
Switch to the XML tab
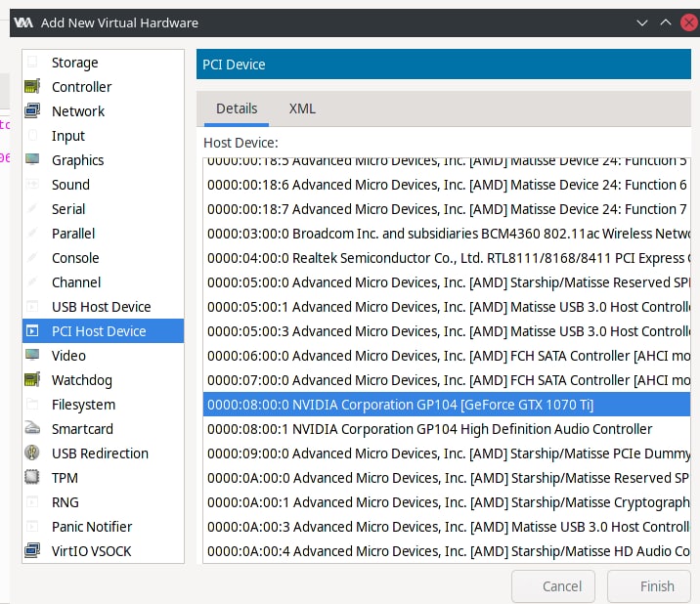[302, 108]
